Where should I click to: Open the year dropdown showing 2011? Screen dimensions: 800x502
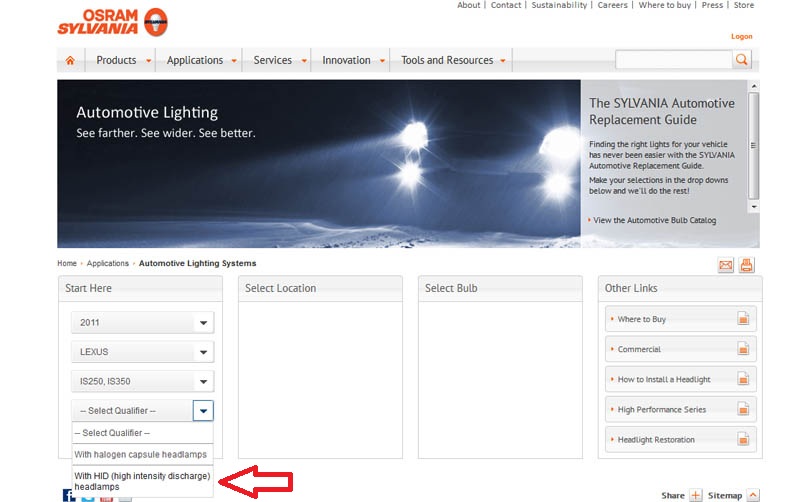142,322
